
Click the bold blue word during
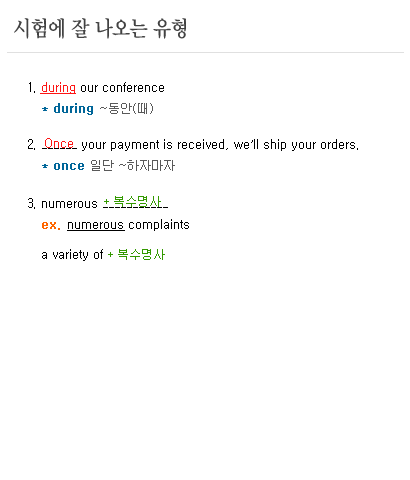pyautogui.click(x=73, y=109)
